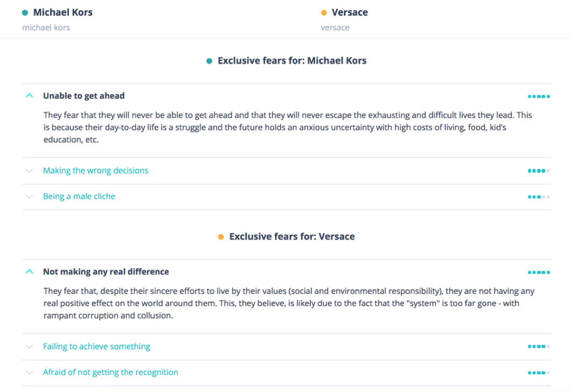This screenshot has width=570, height=392.
Task: Click 'Failing to achieve something' link
Action: pos(96,347)
